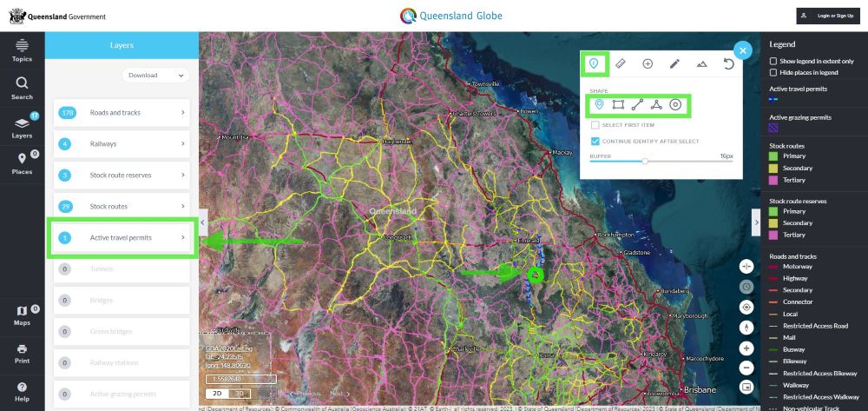Click the Buffer slider handle
The width and height of the screenshot is (868, 411).
pos(645,161)
